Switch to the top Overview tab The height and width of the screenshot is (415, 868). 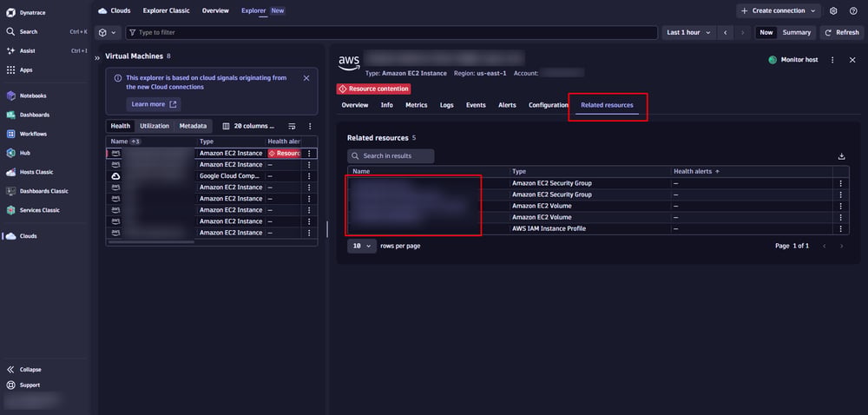215,10
